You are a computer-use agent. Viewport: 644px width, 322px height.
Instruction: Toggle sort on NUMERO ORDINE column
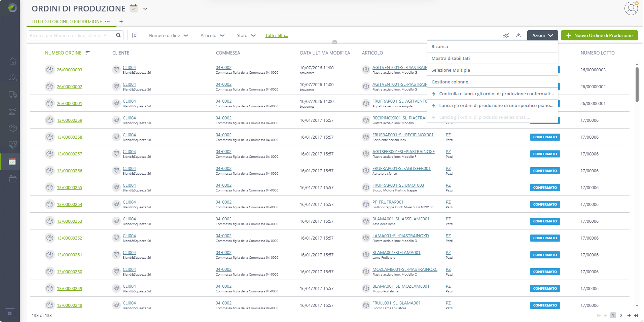tap(87, 53)
